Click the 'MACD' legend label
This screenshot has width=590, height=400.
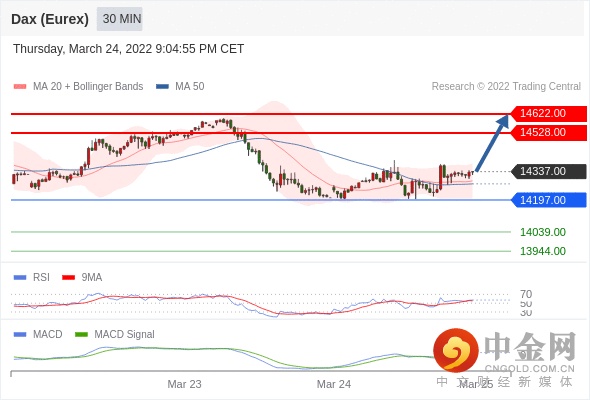[48, 335]
